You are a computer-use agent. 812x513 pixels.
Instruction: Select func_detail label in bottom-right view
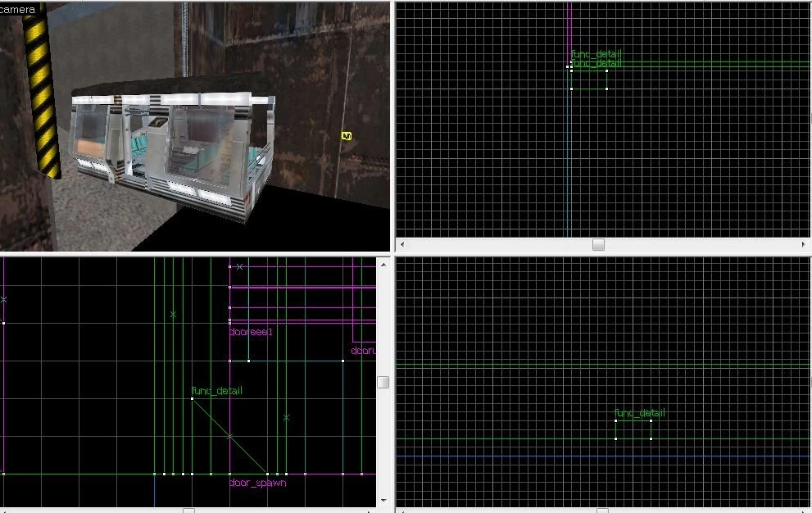coord(640,413)
